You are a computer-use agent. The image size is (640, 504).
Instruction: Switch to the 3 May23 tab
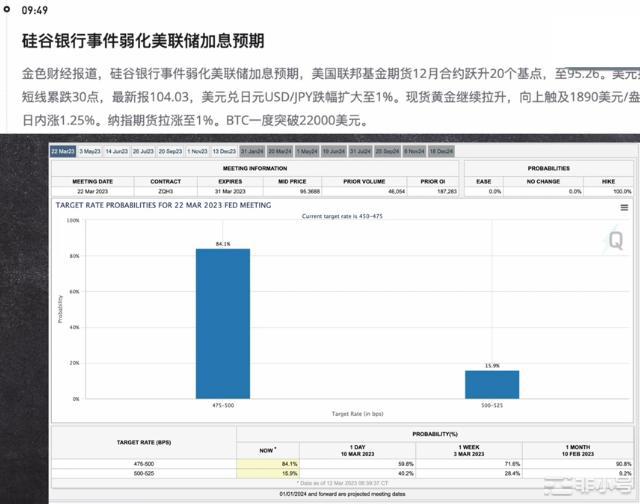click(90, 151)
